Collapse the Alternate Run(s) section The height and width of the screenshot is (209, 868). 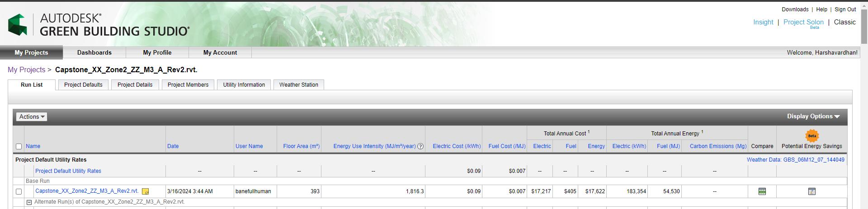click(x=29, y=202)
